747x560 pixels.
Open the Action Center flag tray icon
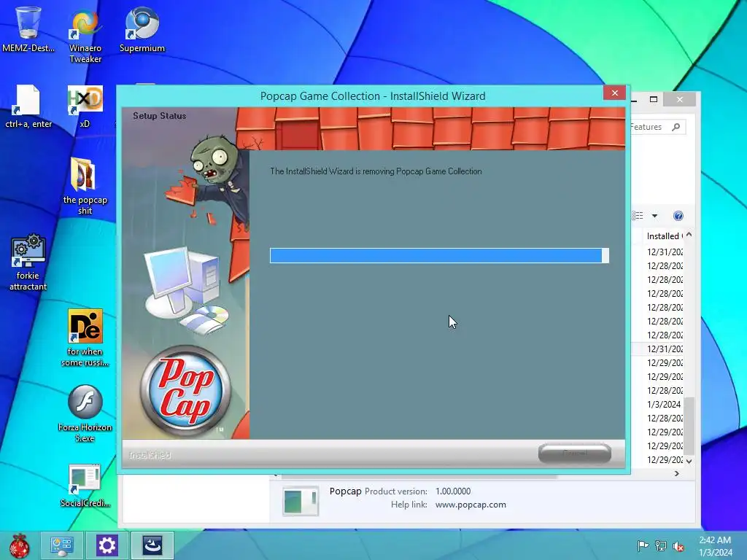(x=643, y=545)
